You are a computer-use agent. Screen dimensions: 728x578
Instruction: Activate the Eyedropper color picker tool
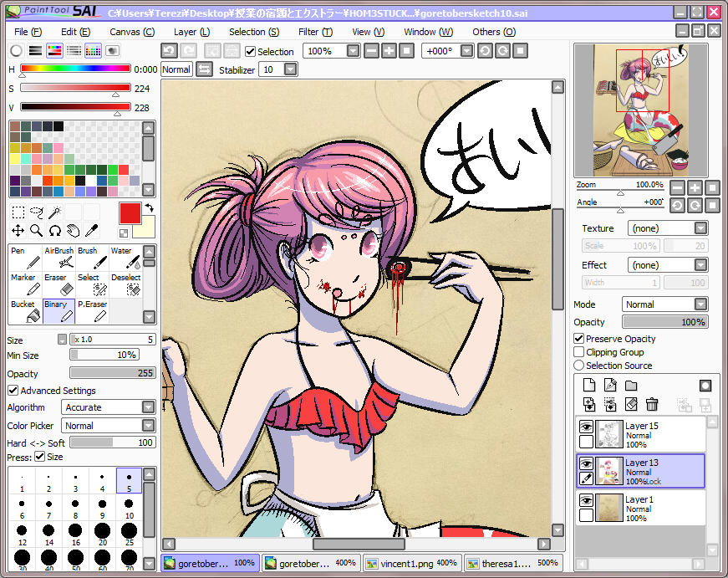pyautogui.click(x=92, y=231)
